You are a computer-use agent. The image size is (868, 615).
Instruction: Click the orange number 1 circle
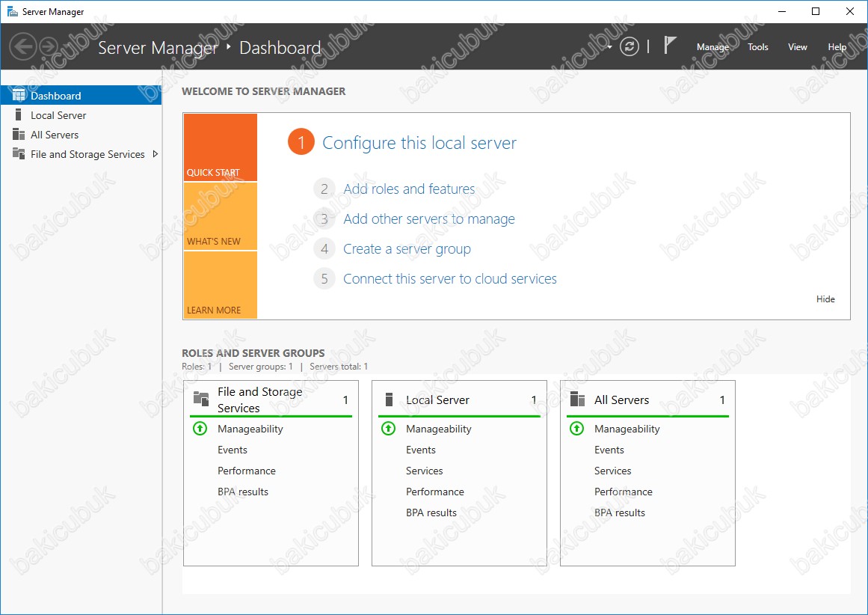[301, 142]
